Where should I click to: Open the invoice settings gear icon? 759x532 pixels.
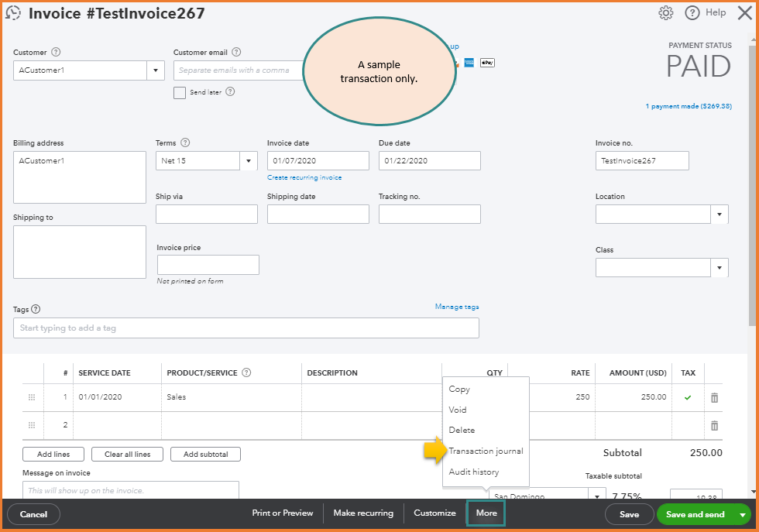[666, 13]
